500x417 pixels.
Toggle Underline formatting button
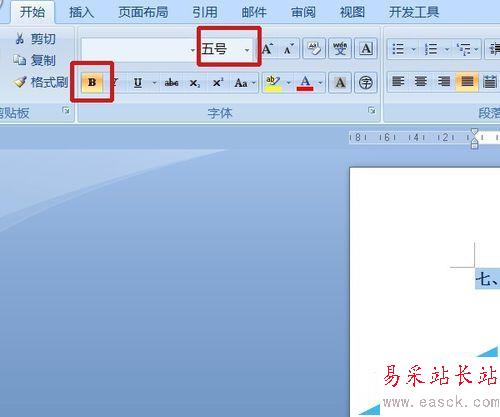[x=138, y=82]
